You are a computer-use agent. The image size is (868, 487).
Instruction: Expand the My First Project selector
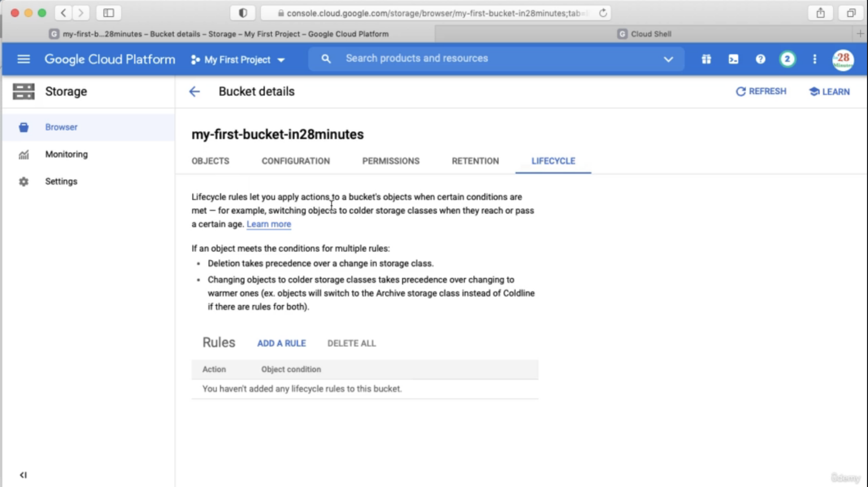coord(238,60)
